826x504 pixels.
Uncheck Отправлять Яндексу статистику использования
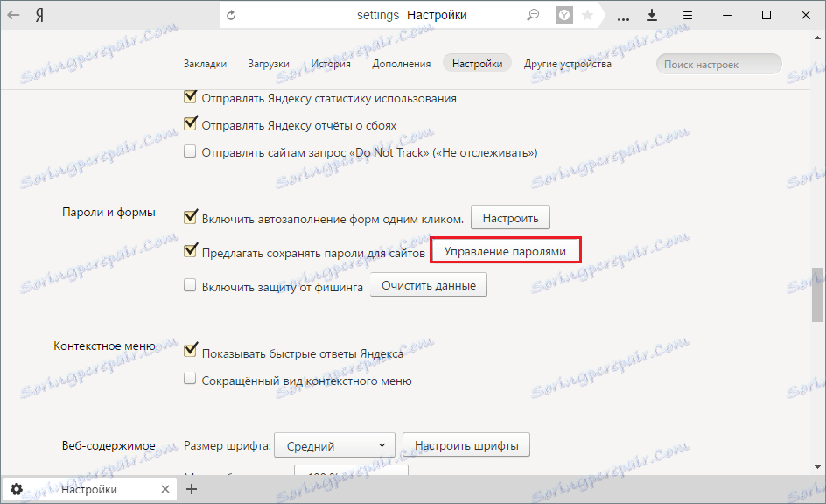(190, 97)
